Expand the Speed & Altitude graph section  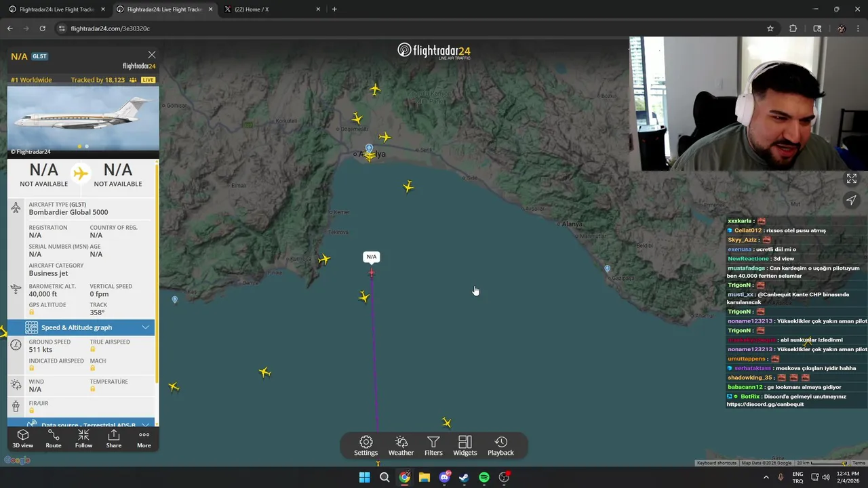[81, 327]
